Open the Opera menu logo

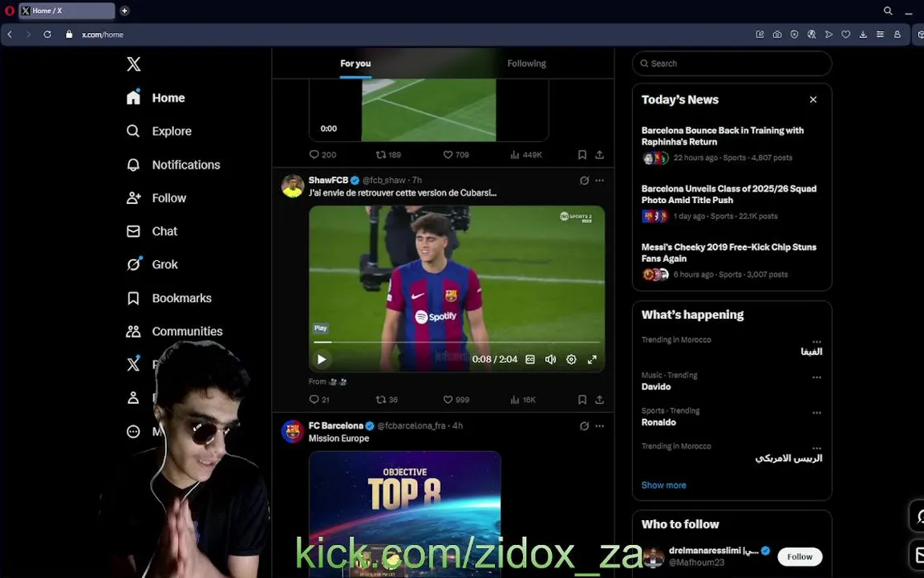pyautogui.click(x=9, y=10)
